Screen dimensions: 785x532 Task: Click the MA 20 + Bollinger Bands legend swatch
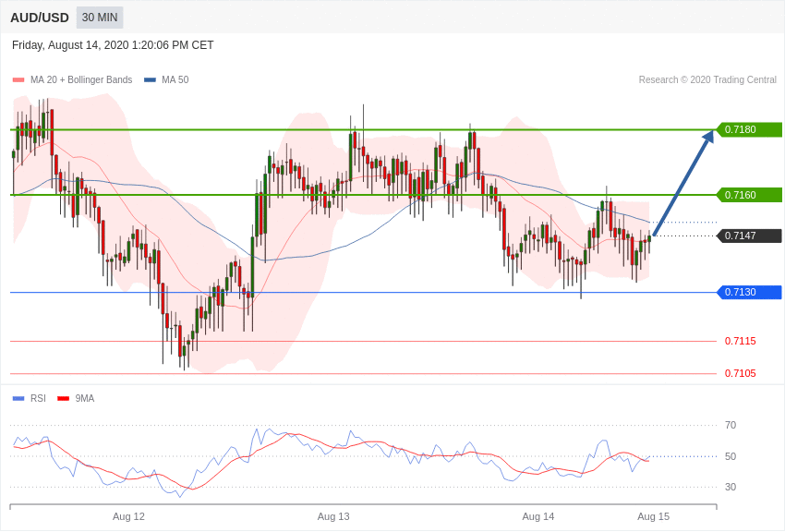click(18, 80)
